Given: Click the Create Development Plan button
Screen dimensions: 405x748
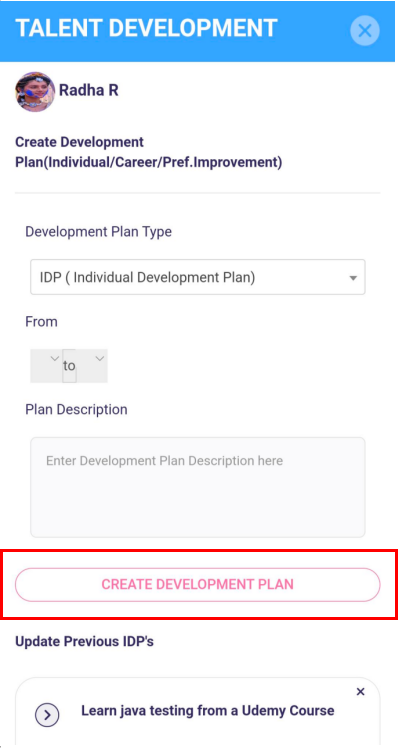Looking at the screenshot, I should click(x=197, y=584).
